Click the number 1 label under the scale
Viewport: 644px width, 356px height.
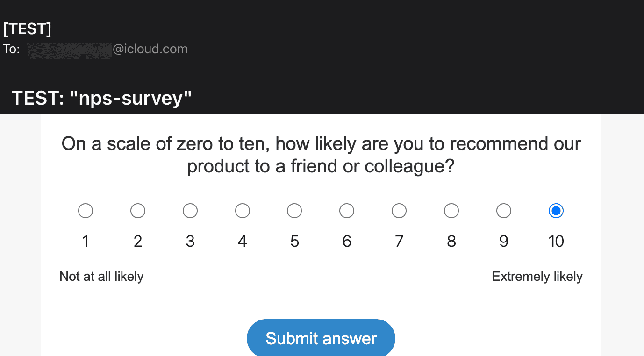[x=86, y=241]
